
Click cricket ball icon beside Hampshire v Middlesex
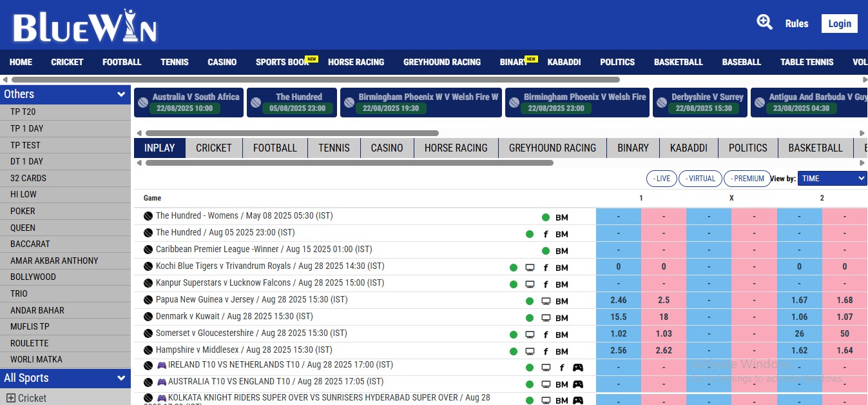pos(148,350)
